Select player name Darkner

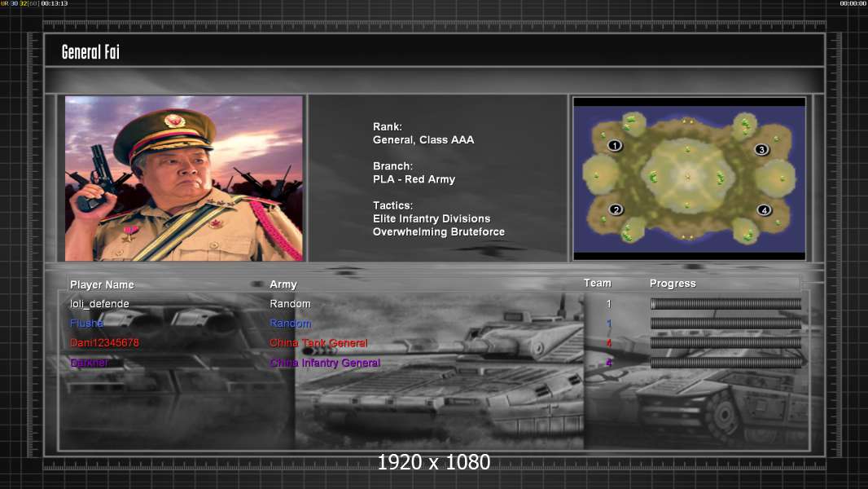[x=89, y=363]
